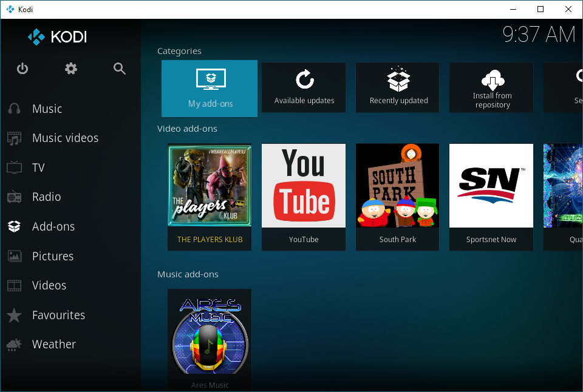Go to the Videos menu item
This screenshot has height=392, width=583.
click(x=49, y=285)
